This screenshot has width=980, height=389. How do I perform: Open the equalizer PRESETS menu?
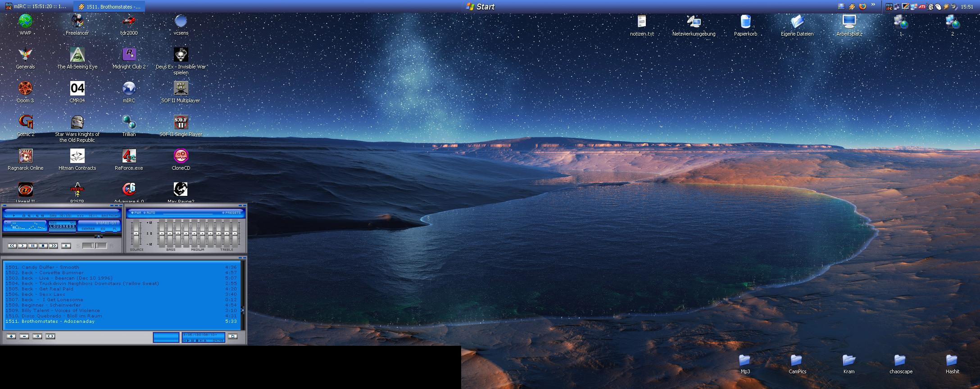pos(231,213)
